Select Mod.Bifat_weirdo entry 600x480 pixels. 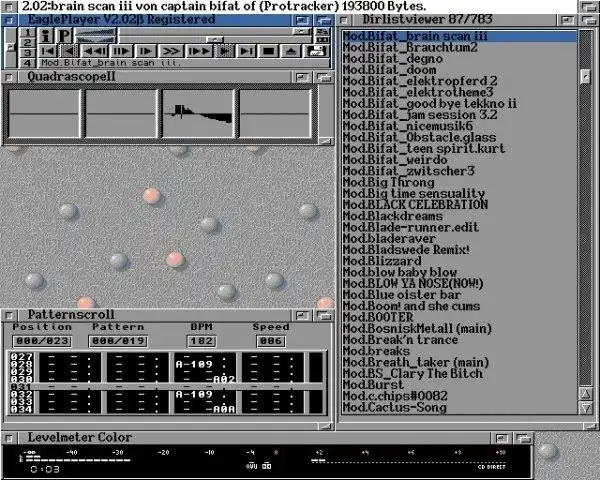coord(459,160)
